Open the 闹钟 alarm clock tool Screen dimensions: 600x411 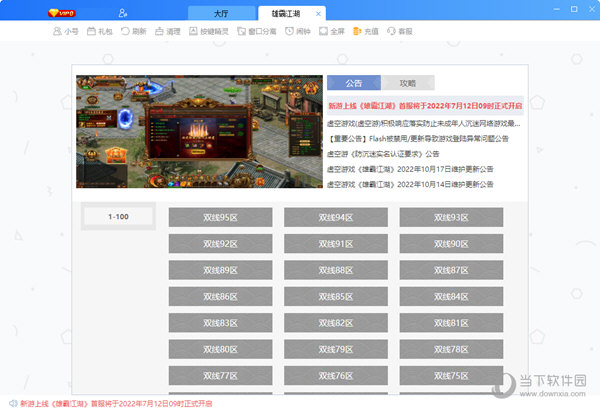pyautogui.click(x=298, y=31)
